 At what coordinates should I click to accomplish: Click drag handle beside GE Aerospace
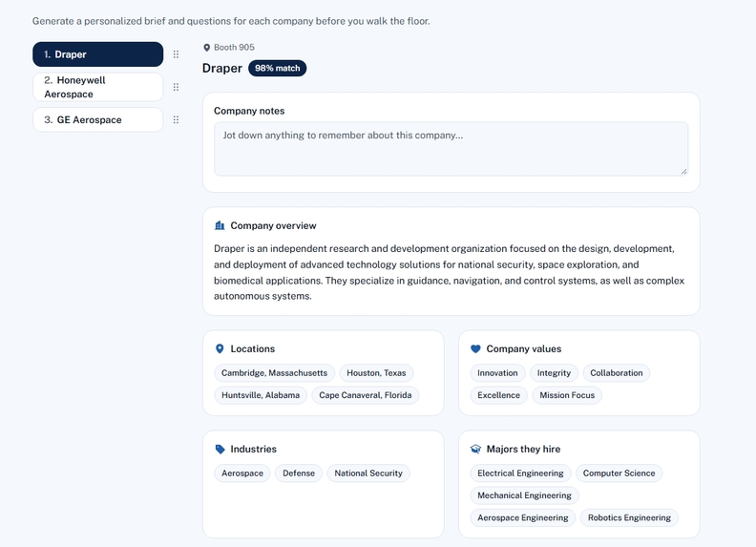tap(176, 119)
